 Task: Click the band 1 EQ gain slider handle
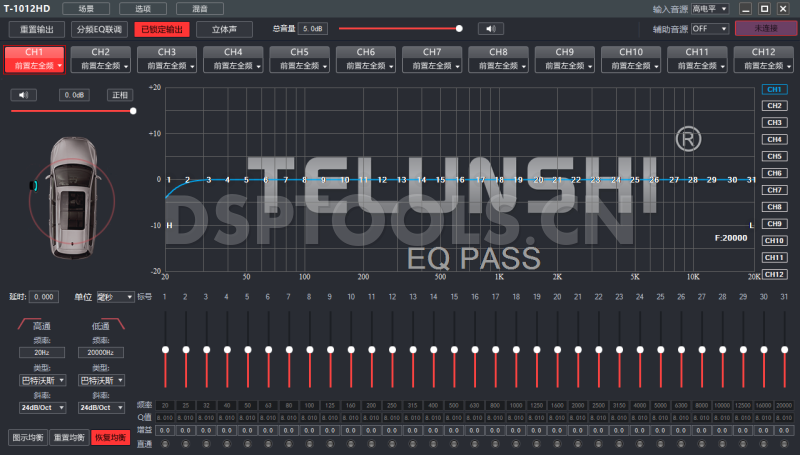pyautogui.click(x=165, y=349)
